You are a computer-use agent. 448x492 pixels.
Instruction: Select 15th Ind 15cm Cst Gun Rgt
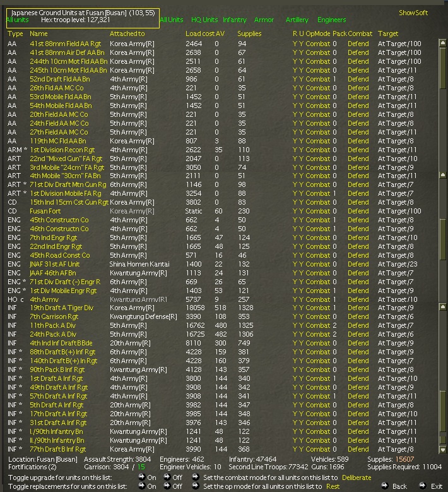coord(69,202)
